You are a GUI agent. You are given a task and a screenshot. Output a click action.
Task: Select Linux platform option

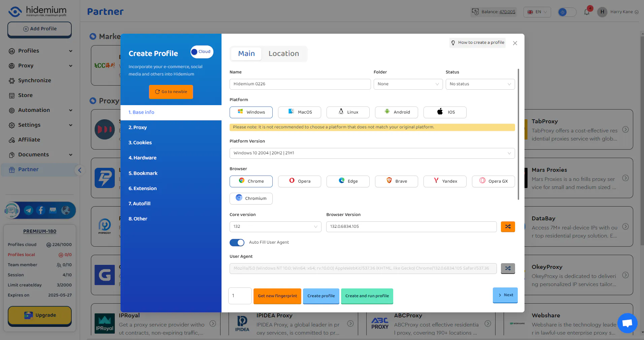tap(348, 112)
